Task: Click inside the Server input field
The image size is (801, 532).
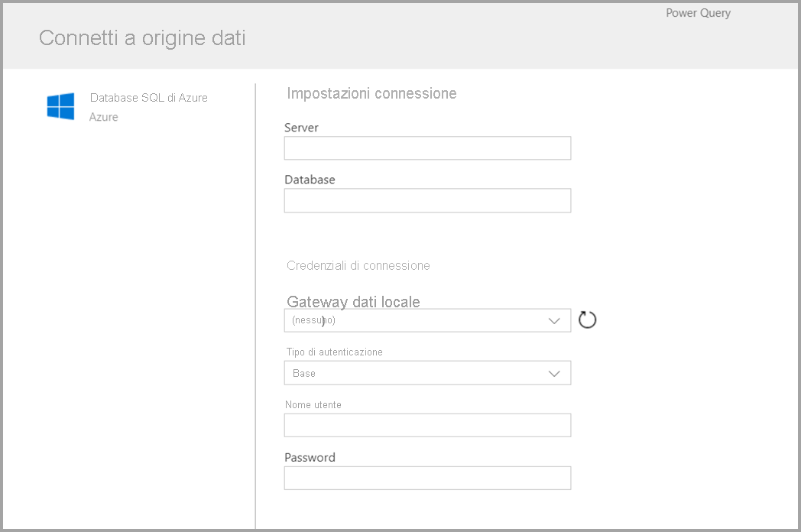Action: 427,148
